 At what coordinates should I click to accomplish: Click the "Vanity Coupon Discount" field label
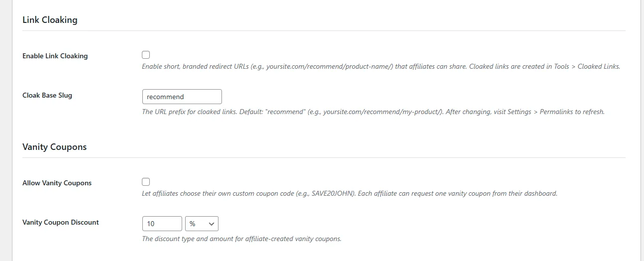point(61,222)
